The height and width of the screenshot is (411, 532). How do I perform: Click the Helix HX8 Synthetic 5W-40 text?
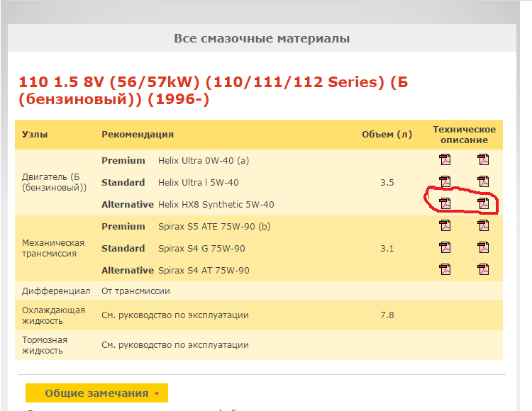click(216, 205)
